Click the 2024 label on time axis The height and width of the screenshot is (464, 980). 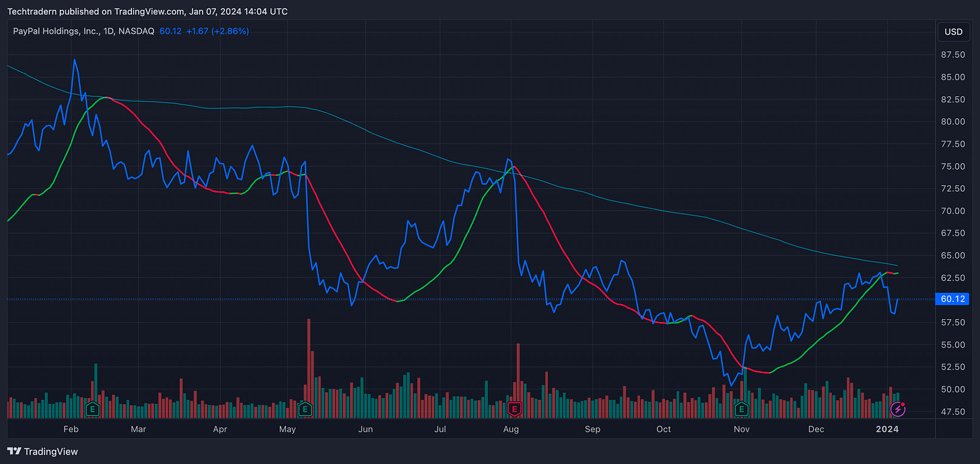pos(888,428)
